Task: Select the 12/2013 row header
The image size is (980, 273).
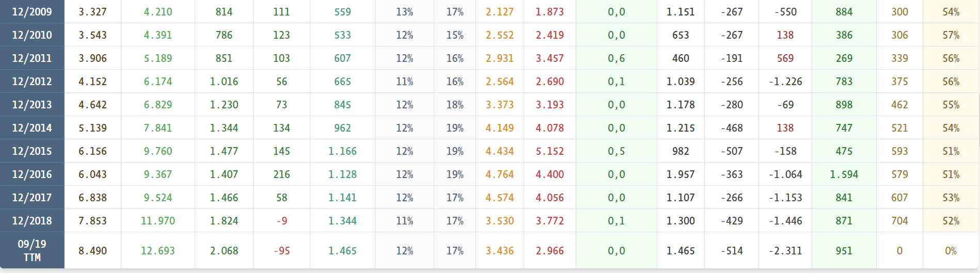Action: [x=32, y=104]
